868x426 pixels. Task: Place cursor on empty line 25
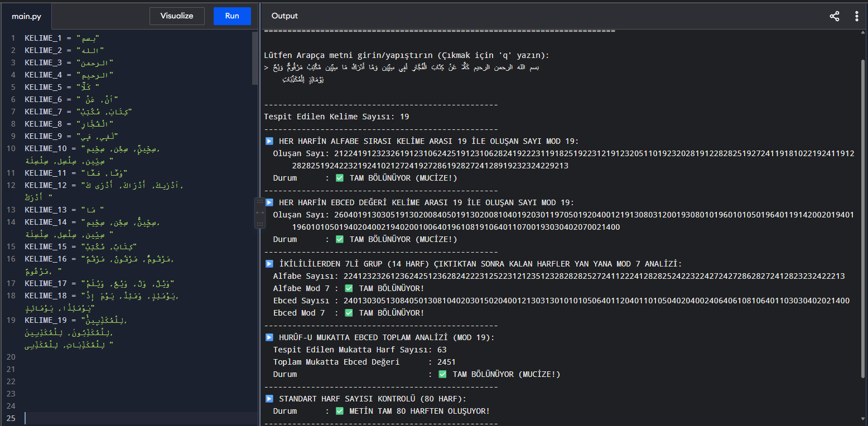pos(139,418)
